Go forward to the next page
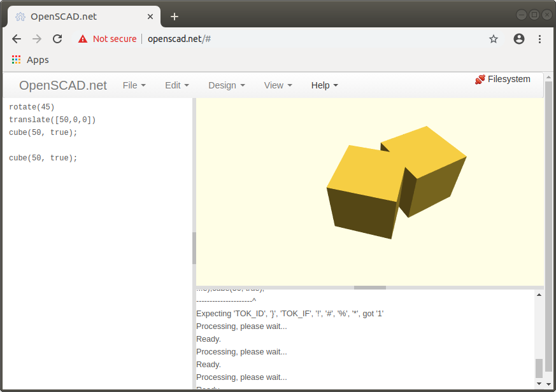The height and width of the screenshot is (392, 556). (x=37, y=39)
